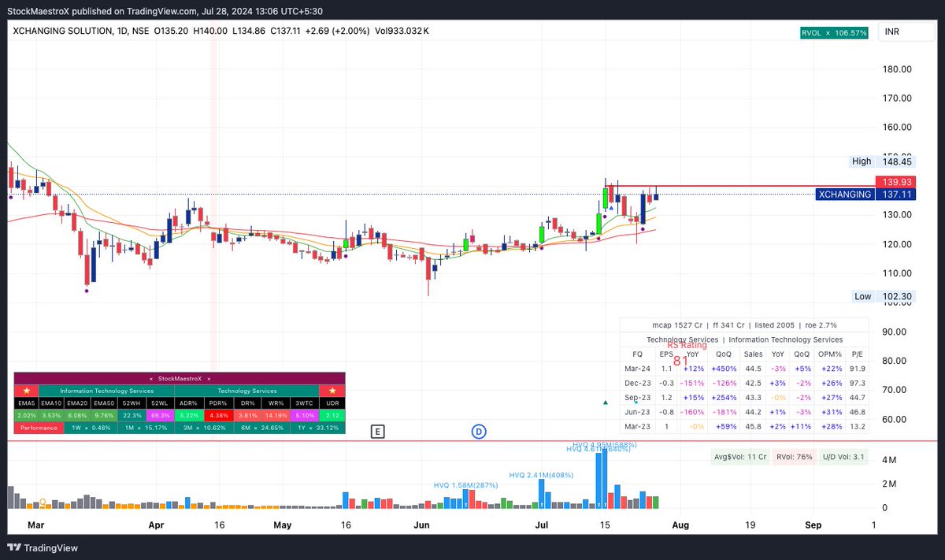
Task: Click the HVQ 2.41M(408%) volume label
Action: (x=541, y=475)
